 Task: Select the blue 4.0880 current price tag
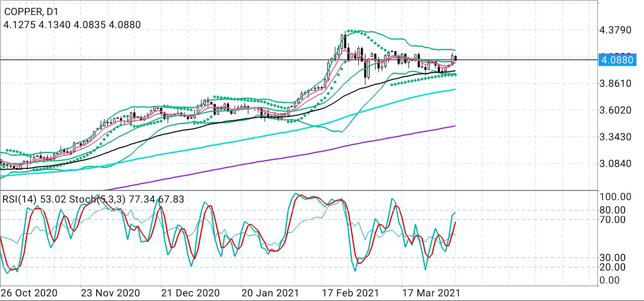click(x=617, y=60)
